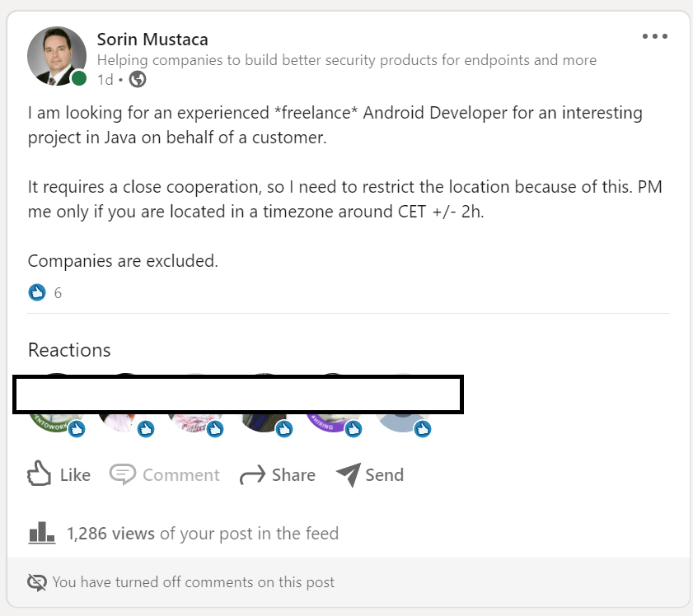
Task: Click the views bar chart icon
Action: tap(41, 533)
